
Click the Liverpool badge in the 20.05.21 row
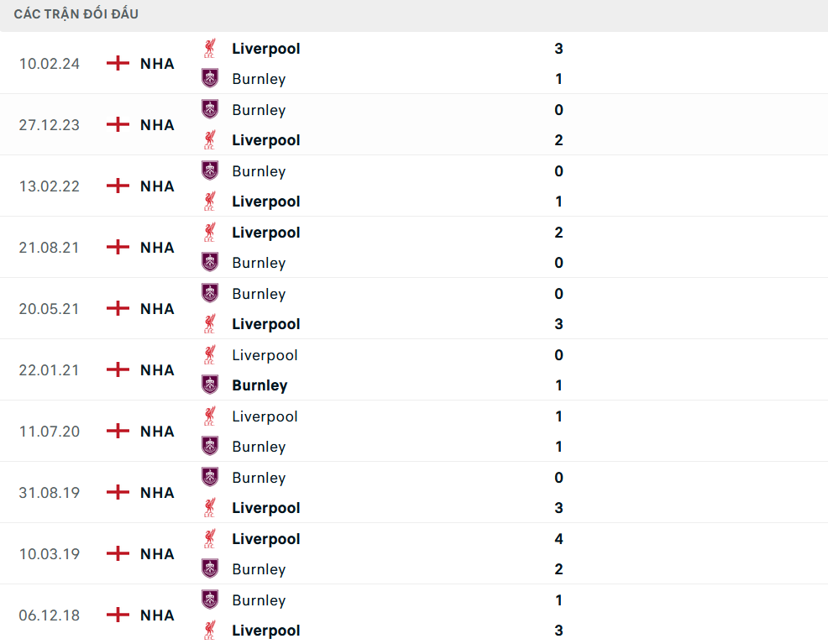pyautogui.click(x=209, y=323)
